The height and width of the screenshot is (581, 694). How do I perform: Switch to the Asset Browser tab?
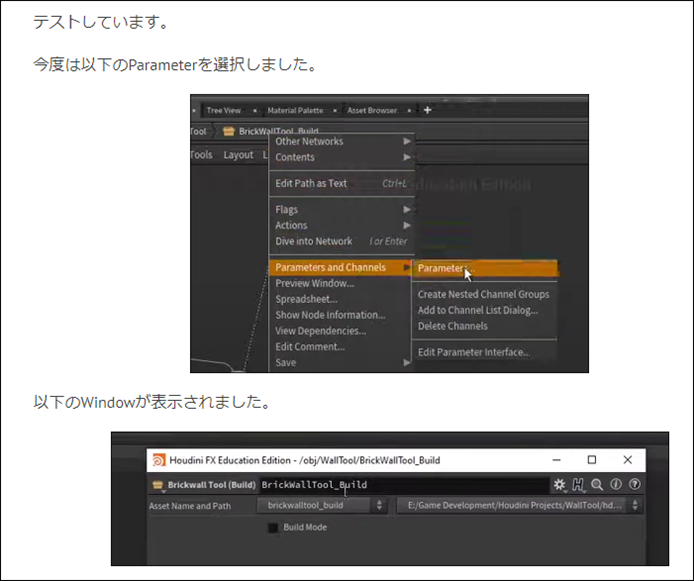pos(372,111)
